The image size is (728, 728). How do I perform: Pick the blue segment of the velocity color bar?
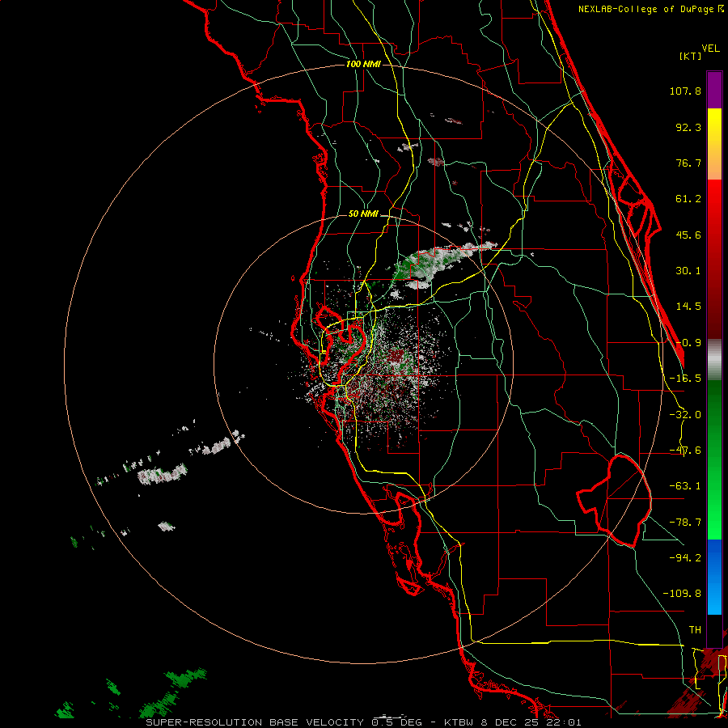coord(714,577)
